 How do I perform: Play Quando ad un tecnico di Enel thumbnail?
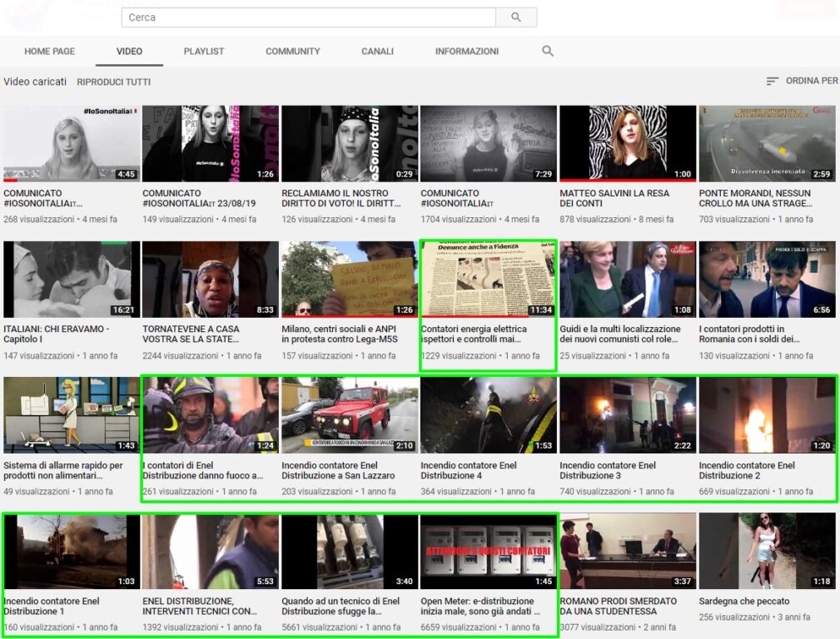[x=350, y=551]
